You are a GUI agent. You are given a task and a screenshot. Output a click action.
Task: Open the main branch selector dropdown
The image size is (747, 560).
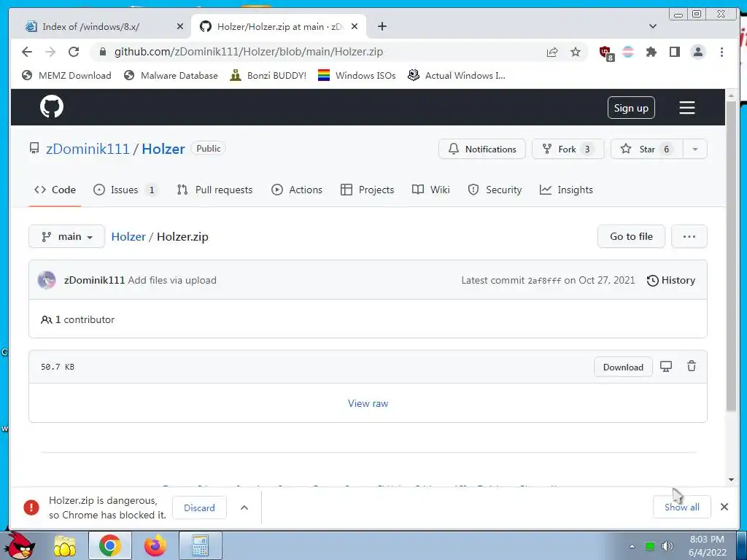(66, 237)
